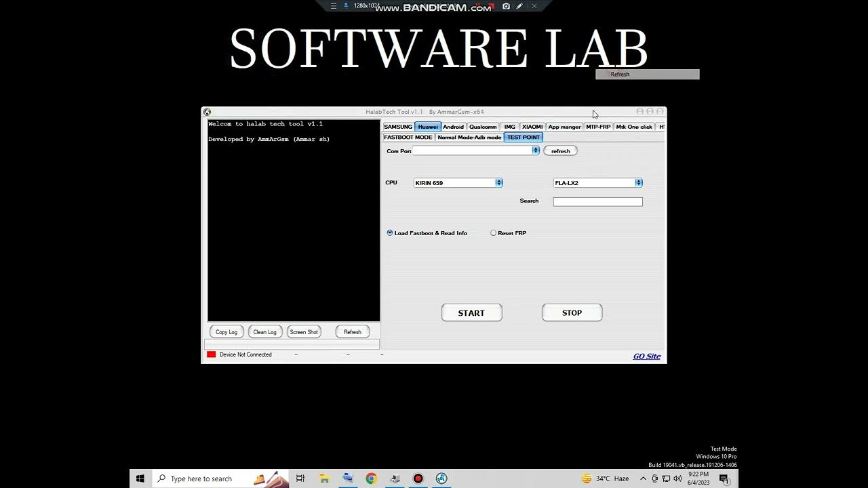Open Task View on the taskbar
Image resolution: width=868 pixels, height=488 pixels.
pos(300,479)
